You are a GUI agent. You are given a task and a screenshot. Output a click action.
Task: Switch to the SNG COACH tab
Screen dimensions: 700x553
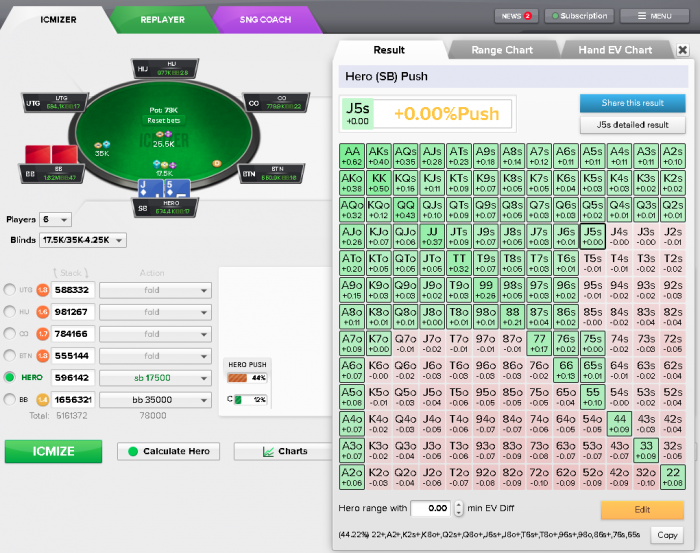[x=265, y=20]
